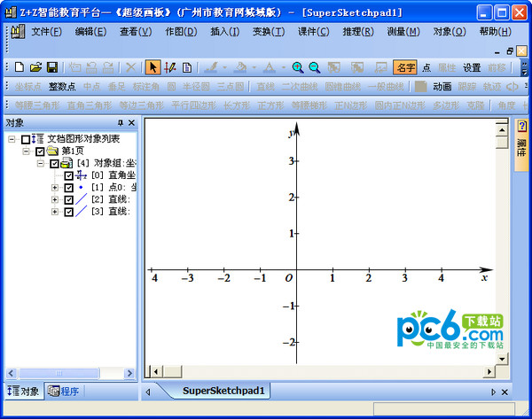Click the 点 toolbar button
This screenshot has height=419, width=532.
click(x=426, y=67)
